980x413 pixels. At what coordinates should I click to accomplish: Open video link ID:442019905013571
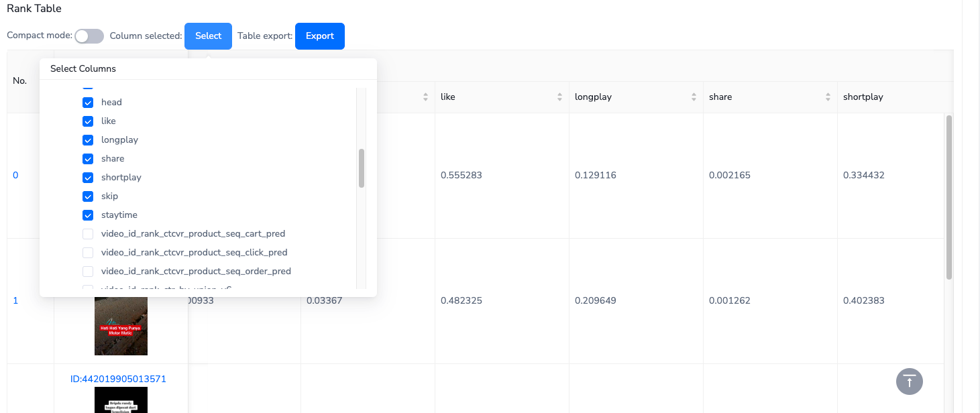point(118,379)
